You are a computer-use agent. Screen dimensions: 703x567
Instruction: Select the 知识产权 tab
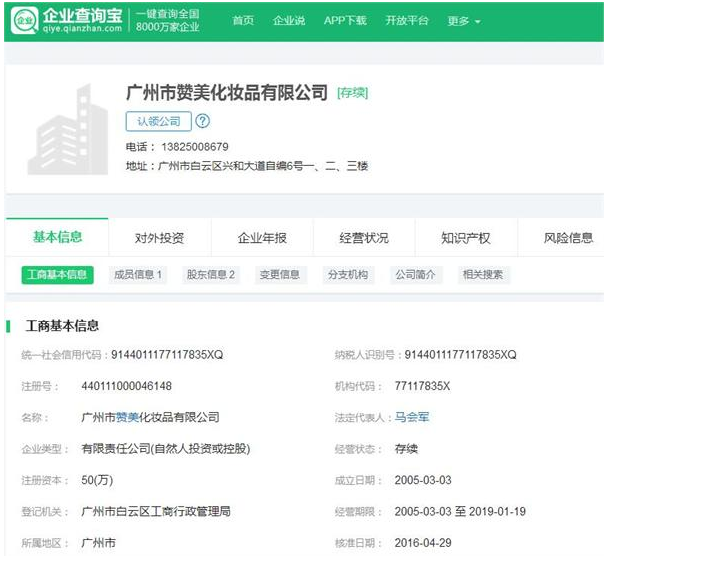pyautogui.click(x=466, y=238)
